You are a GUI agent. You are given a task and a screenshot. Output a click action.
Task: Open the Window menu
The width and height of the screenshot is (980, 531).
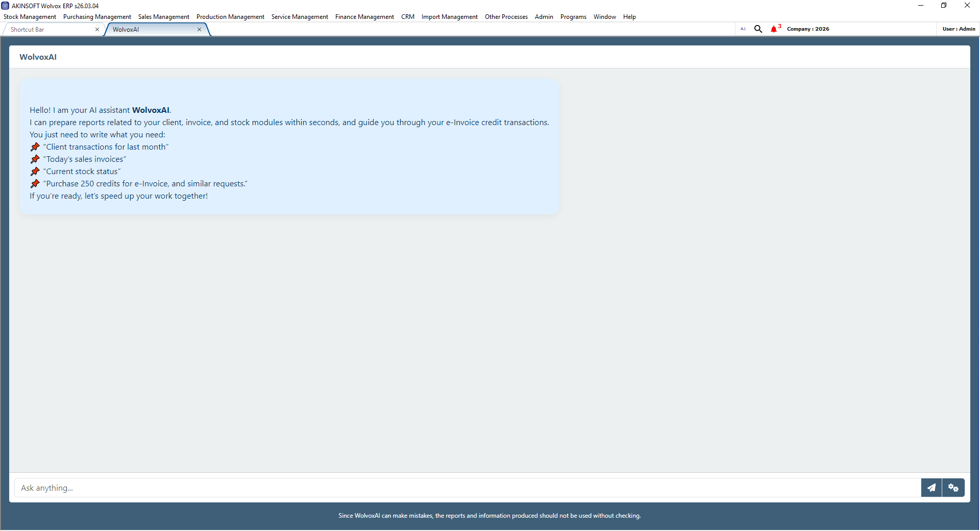point(605,17)
